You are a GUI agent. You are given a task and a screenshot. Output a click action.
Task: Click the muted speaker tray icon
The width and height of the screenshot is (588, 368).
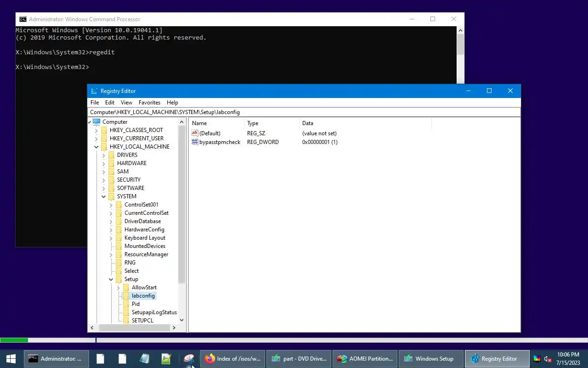point(548,359)
